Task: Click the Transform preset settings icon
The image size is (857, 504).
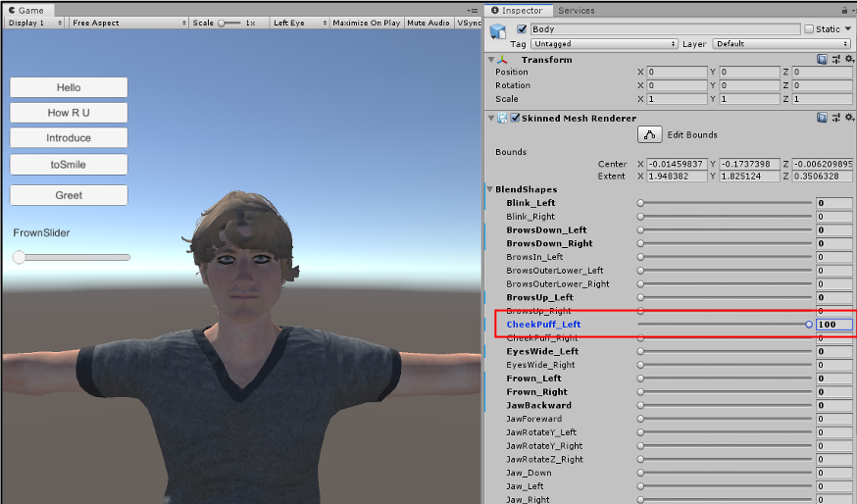Action: (x=835, y=60)
